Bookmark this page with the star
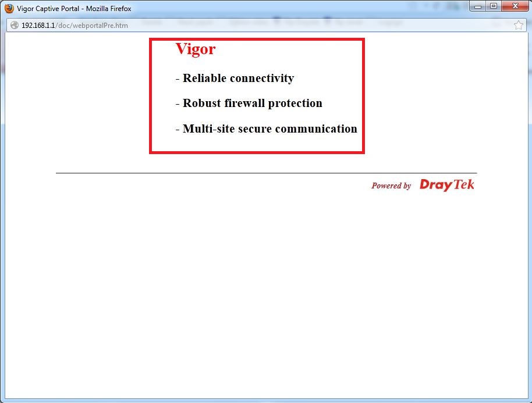 pyautogui.click(x=518, y=25)
